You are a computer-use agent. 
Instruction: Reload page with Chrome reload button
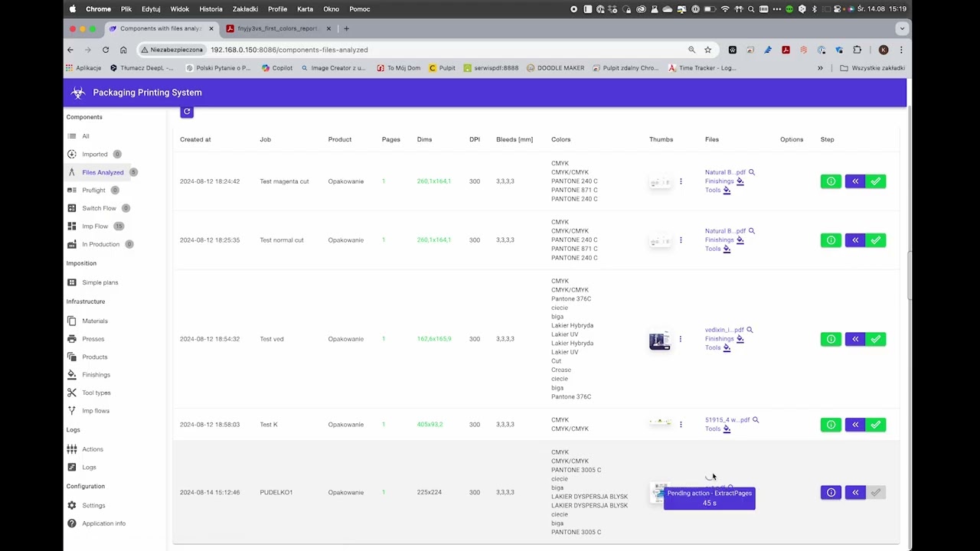[106, 50]
